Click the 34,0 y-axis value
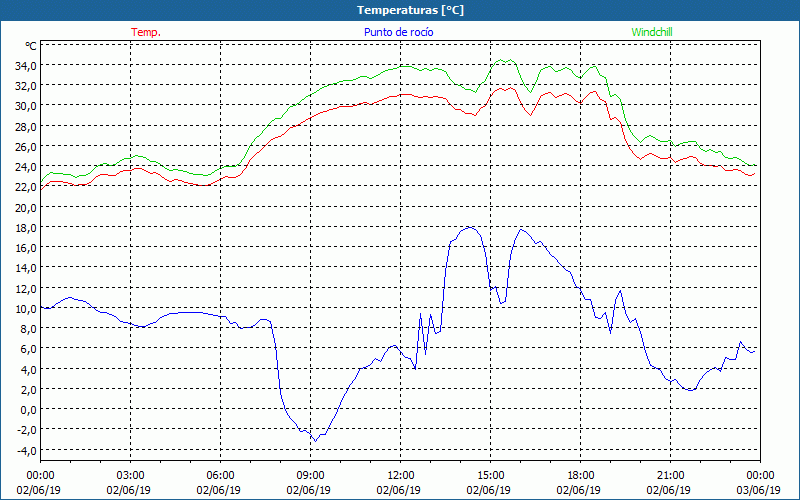The image size is (800, 500). point(26,65)
